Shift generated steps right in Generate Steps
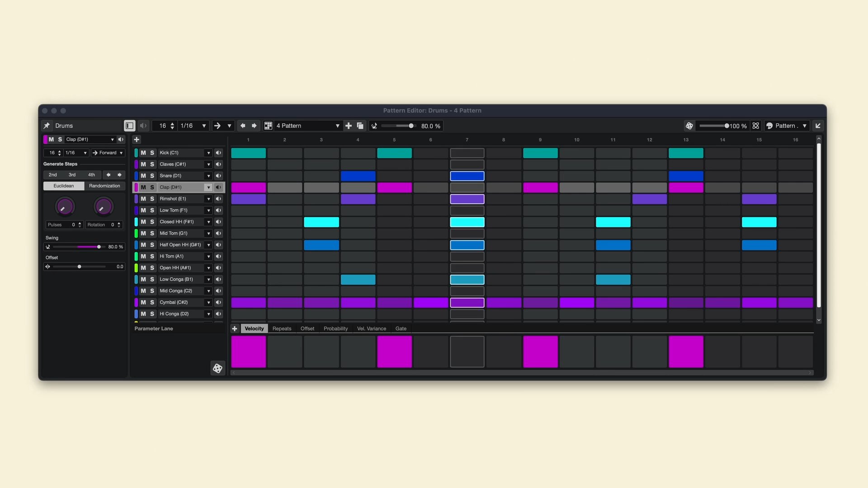 (119, 175)
